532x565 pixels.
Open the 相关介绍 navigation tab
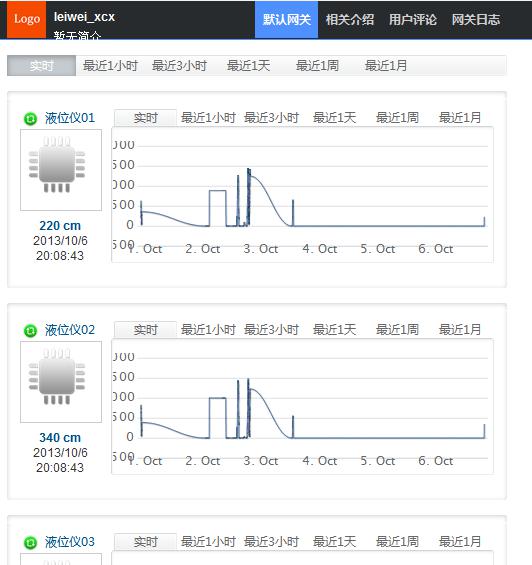350,19
